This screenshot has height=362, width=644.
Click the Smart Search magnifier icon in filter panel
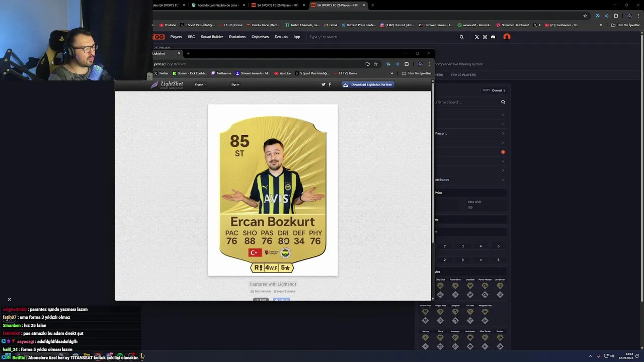(503, 102)
